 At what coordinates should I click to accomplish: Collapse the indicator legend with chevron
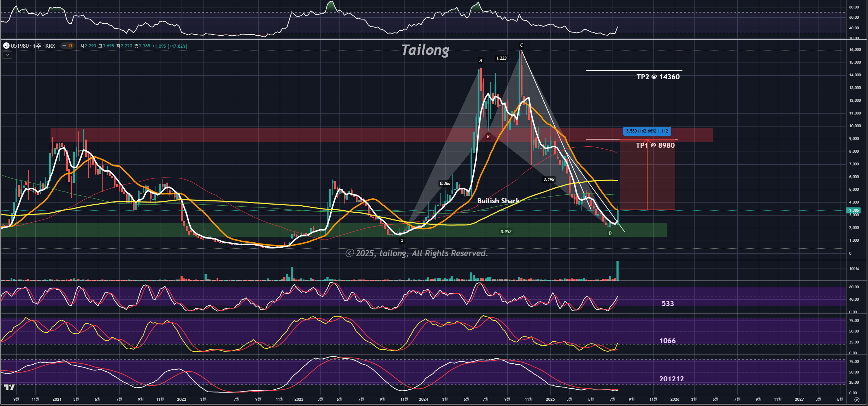(7, 55)
